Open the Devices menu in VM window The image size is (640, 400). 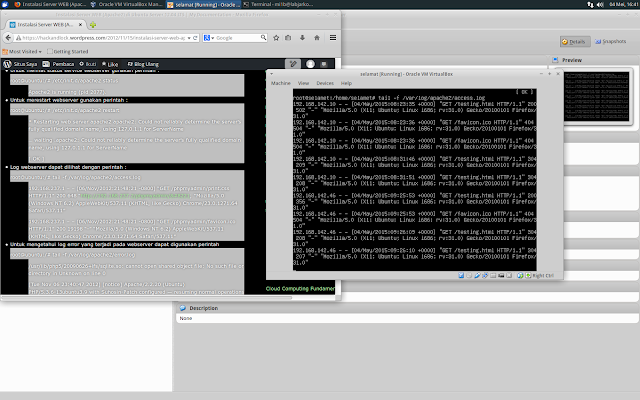[x=324, y=83]
